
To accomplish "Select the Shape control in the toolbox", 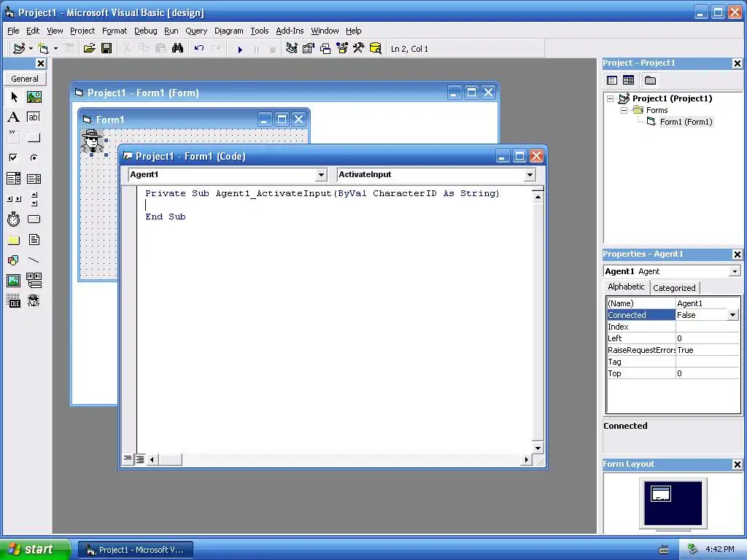I will click(x=14, y=260).
